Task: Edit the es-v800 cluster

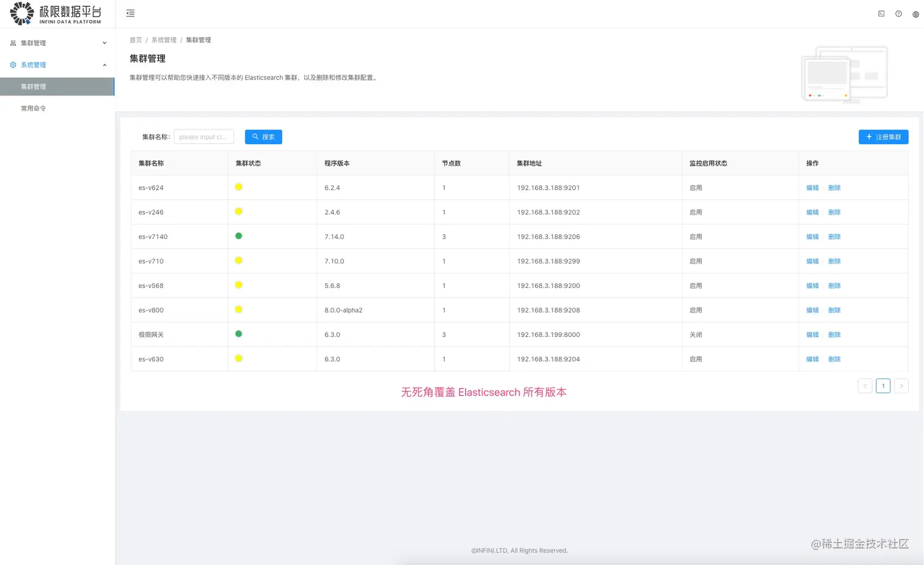Action: pyautogui.click(x=812, y=310)
